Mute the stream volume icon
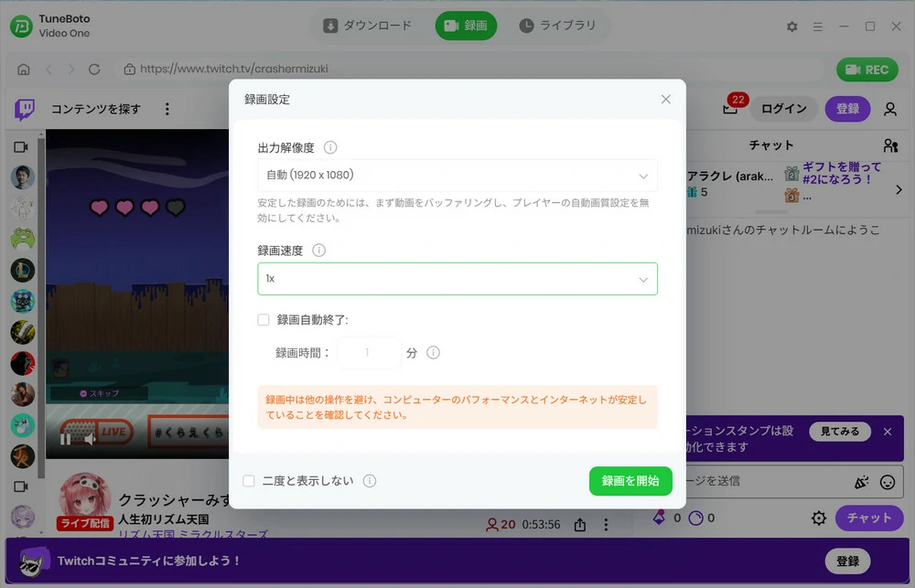The height and width of the screenshot is (588, 915). coord(90,439)
